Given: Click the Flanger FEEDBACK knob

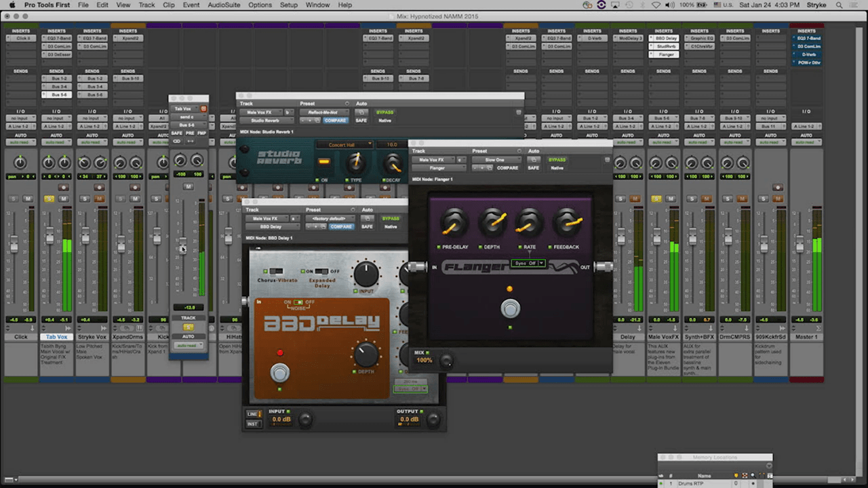Looking at the screenshot, I should click(567, 222).
